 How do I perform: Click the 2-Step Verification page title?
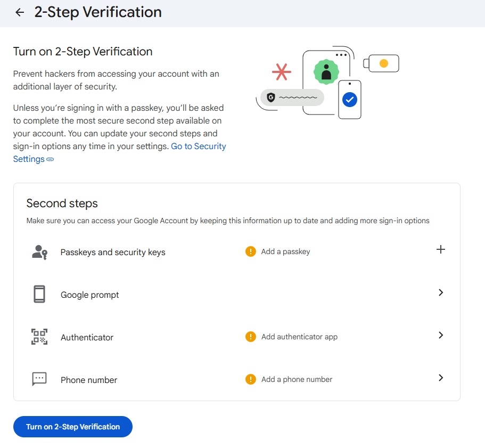point(98,12)
